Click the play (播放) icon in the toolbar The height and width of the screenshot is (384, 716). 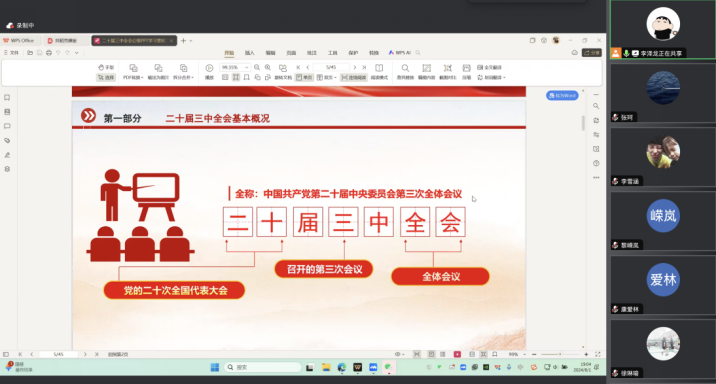pos(209,72)
